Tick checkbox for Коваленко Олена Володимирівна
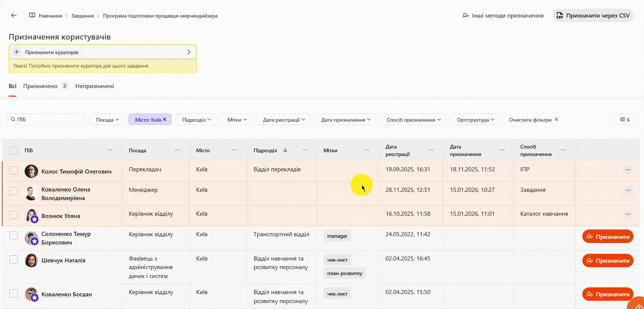Screen dimensions: 644x309 click(14, 191)
